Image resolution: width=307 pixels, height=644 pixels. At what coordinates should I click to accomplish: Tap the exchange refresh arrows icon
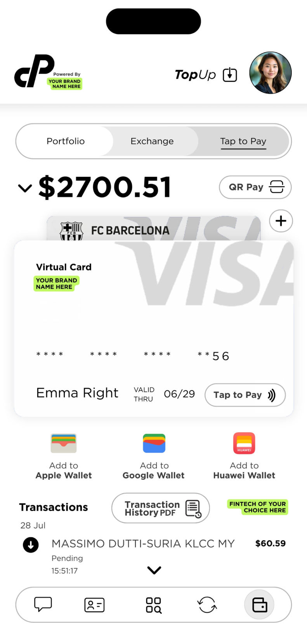[x=207, y=604]
